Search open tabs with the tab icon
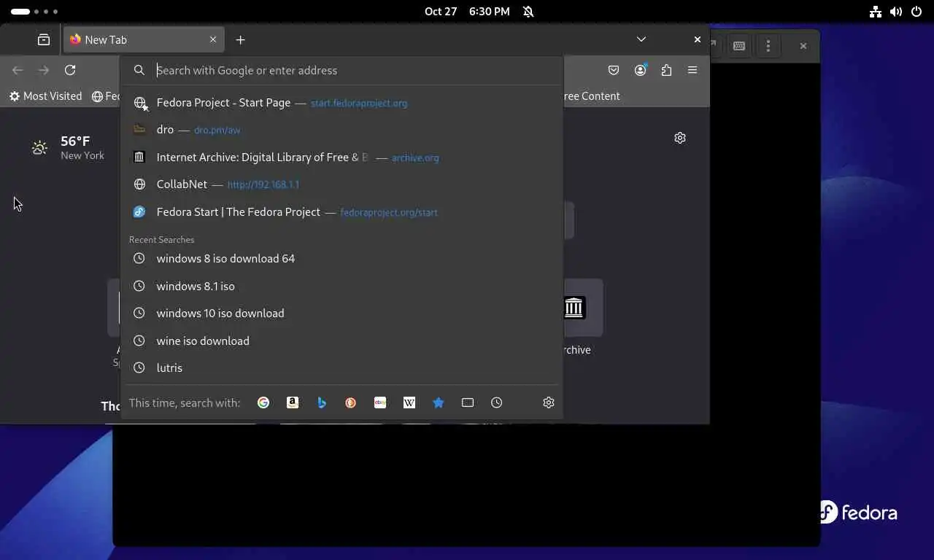934x560 pixels. tap(468, 402)
